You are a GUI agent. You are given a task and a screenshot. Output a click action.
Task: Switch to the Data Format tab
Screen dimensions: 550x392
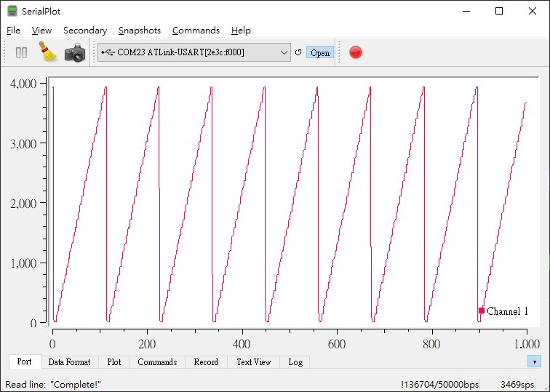(69, 362)
